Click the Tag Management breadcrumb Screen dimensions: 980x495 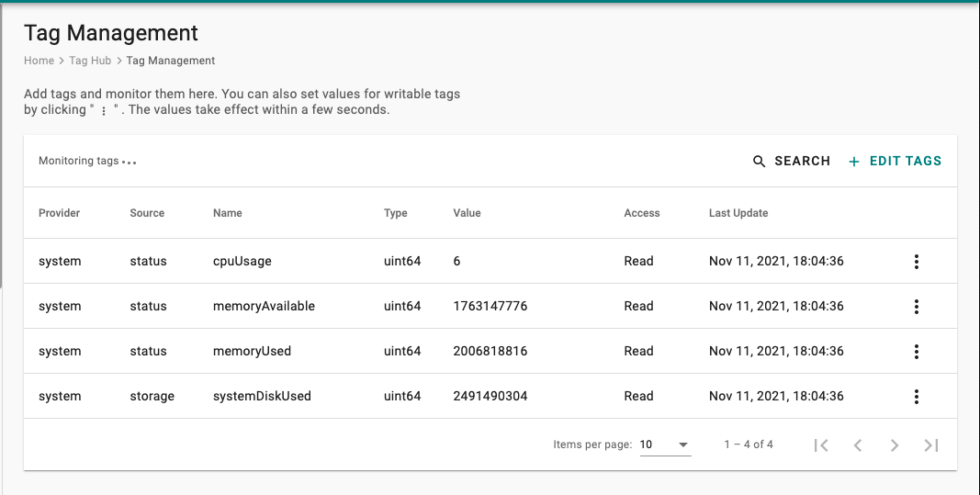[171, 61]
